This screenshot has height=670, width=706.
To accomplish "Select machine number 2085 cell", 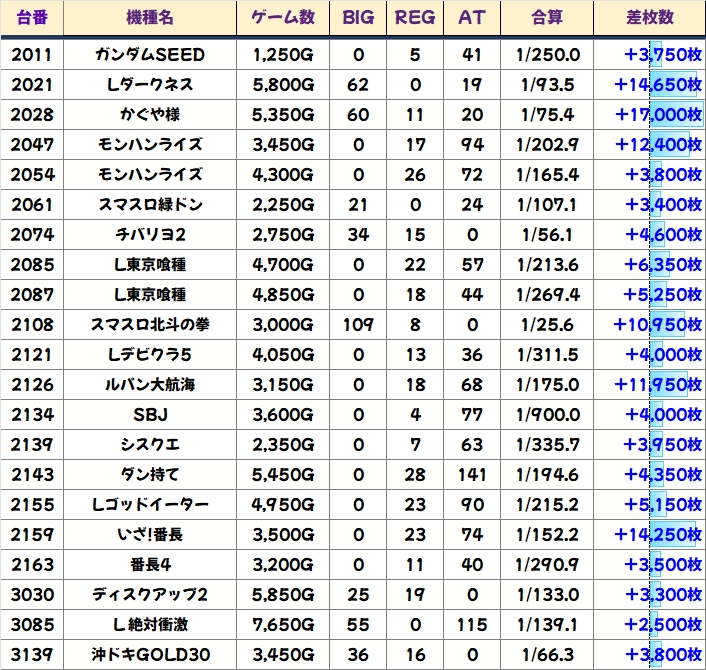I will (x=32, y=265).
